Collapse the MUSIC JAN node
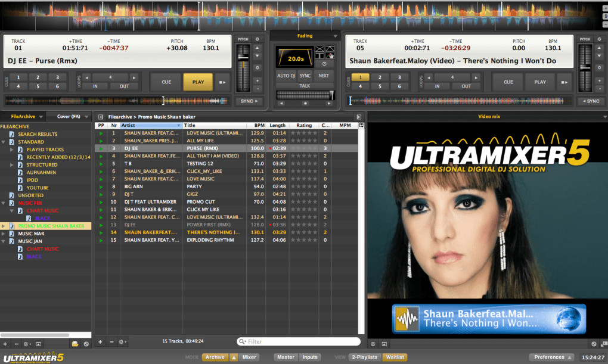Screen dimensions: 608x364 pos(4,241)
